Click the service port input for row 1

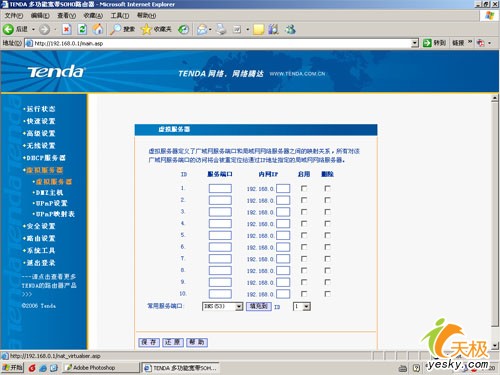coord(220,189)
